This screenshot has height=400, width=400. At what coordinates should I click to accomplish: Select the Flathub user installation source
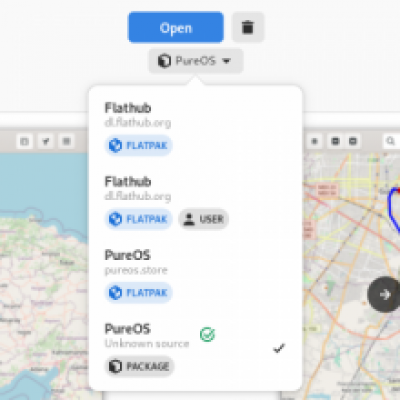[195, 202]
